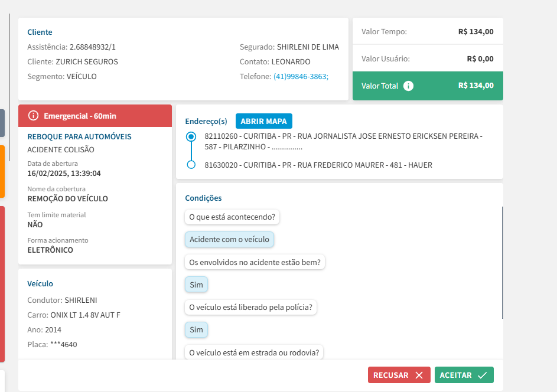Call the phone number (41)99846-3863
The image size is (557, 392).
pos(301,76)
